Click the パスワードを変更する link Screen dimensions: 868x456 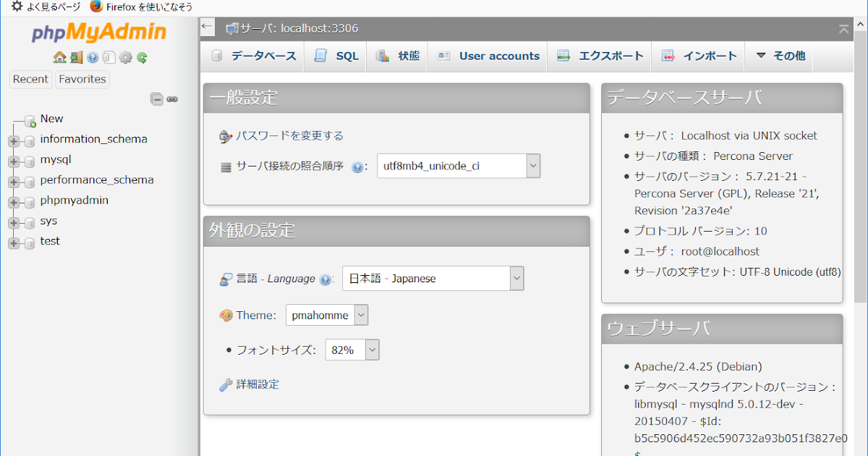tap(287, 135)
